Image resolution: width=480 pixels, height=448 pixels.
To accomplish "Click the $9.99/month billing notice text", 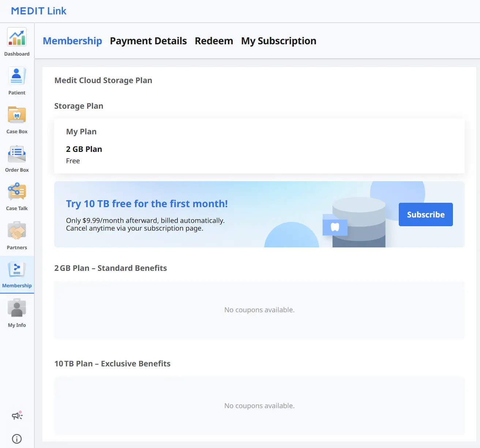I will tap(145, 220).
